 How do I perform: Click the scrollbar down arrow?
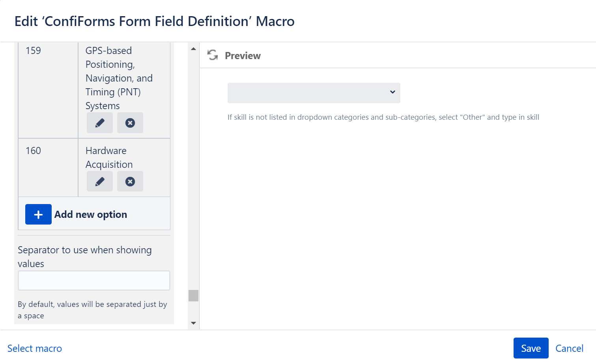(x=193, y=322)
